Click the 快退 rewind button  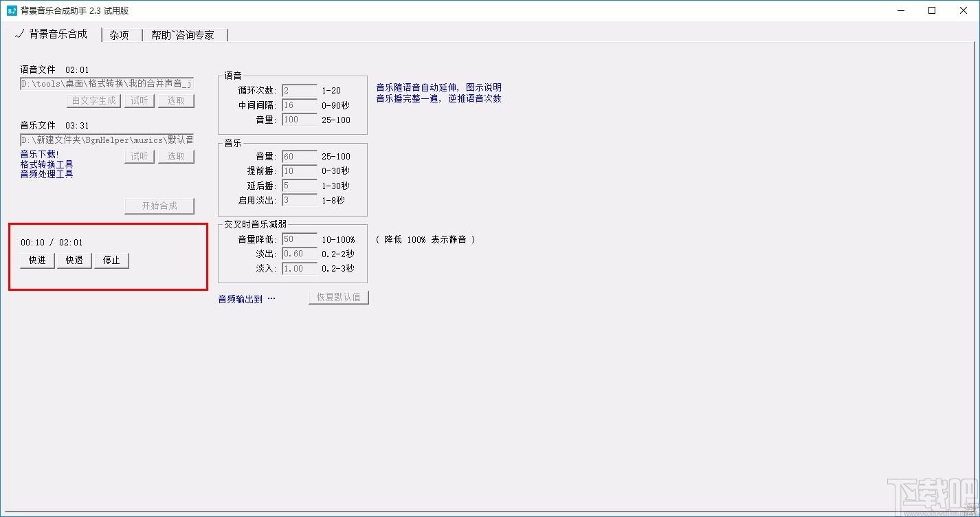pyautogui.click(x=74, y=261)
